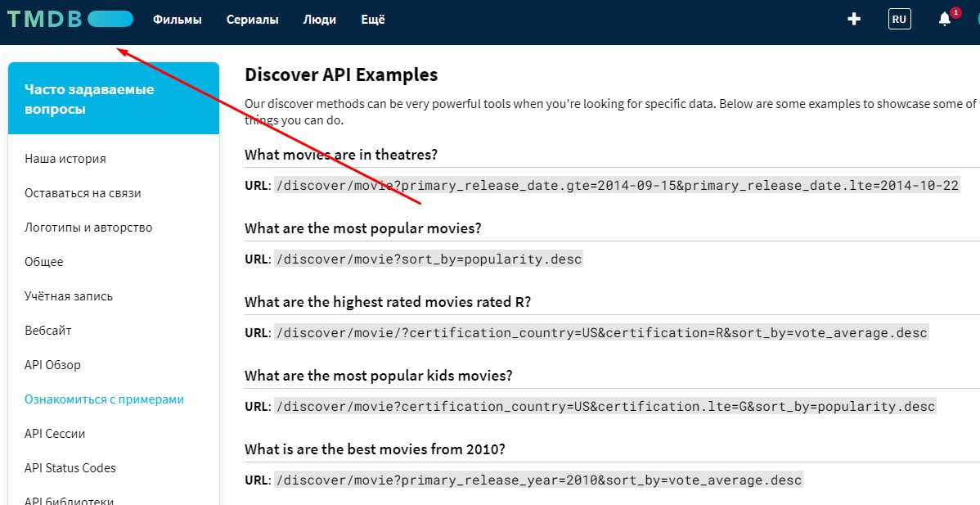Select Ознакомиться с примерами link
The image size is (980, 505).
pos(105,399)
